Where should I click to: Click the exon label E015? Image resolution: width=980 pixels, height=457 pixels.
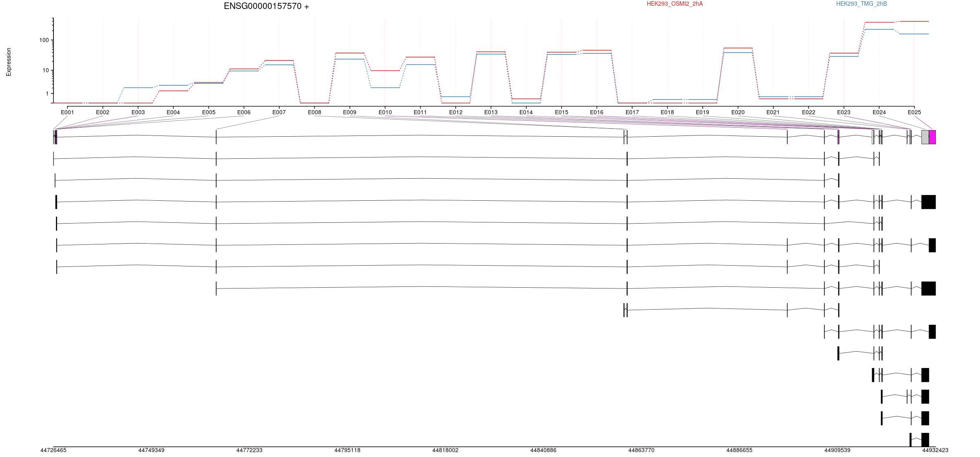[561, 112]
